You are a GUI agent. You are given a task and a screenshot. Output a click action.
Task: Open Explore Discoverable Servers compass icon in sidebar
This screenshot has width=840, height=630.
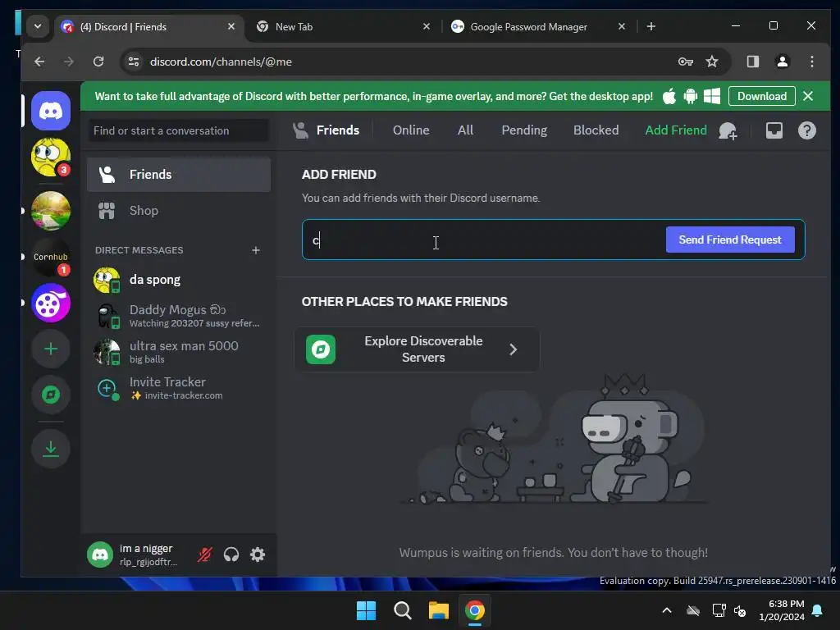click(51, 395)
